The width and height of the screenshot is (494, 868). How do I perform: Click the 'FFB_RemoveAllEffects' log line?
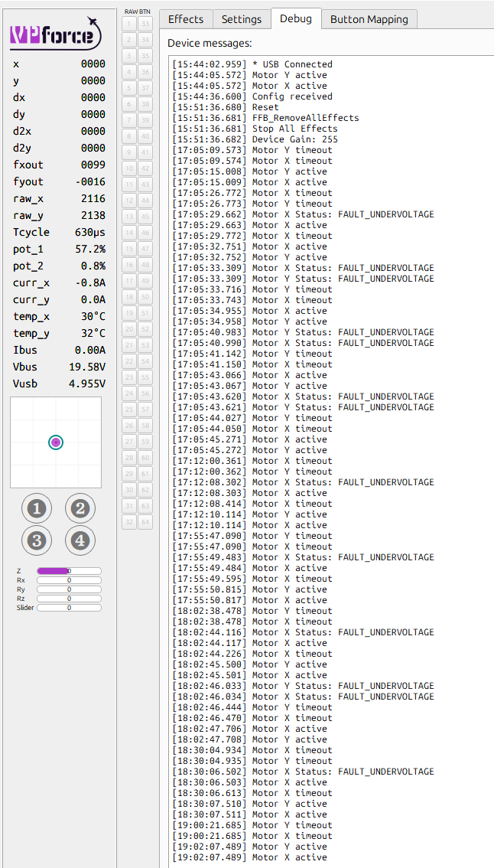tap(265, 118)
